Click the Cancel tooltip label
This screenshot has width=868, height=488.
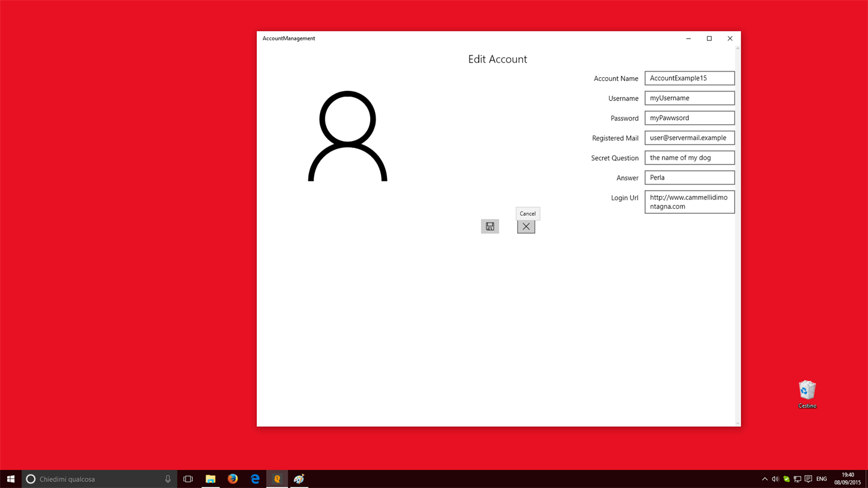527,213
